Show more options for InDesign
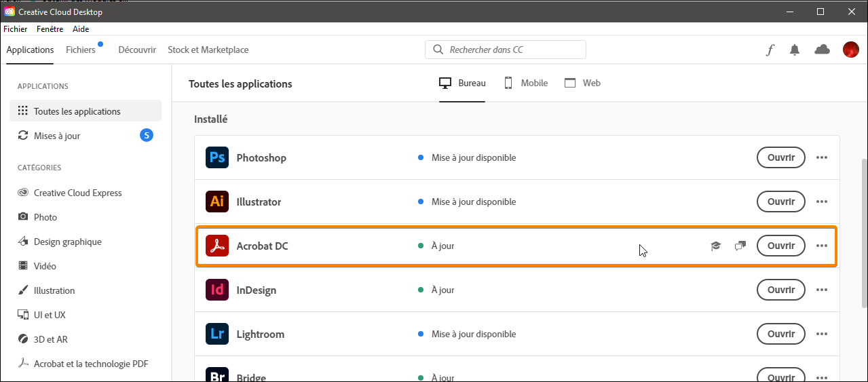 (822, 290)
